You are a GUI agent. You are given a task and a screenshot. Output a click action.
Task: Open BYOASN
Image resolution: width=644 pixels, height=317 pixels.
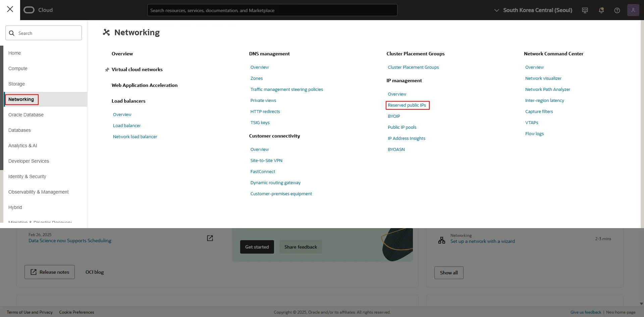(x=396, y=149)
